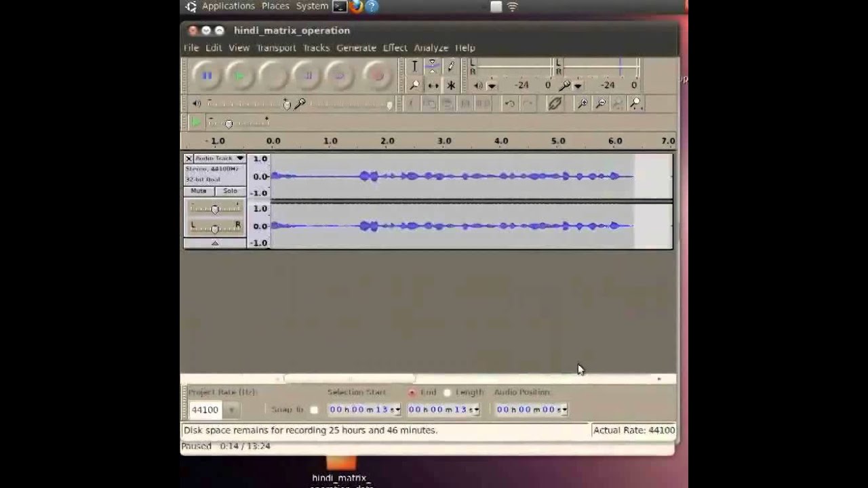The image size is (868, 488).
Task: Click the Firefox launcher in top panel
Action: (356, 7)
